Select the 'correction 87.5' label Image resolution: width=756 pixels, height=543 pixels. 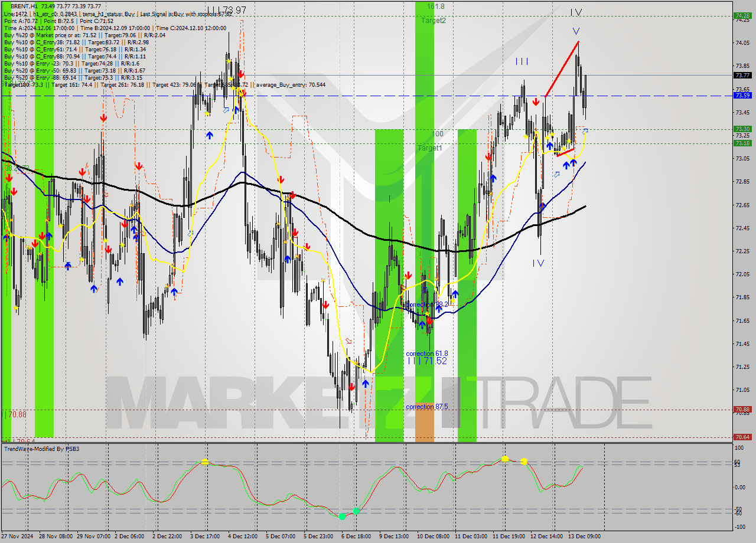click(427, 407)
